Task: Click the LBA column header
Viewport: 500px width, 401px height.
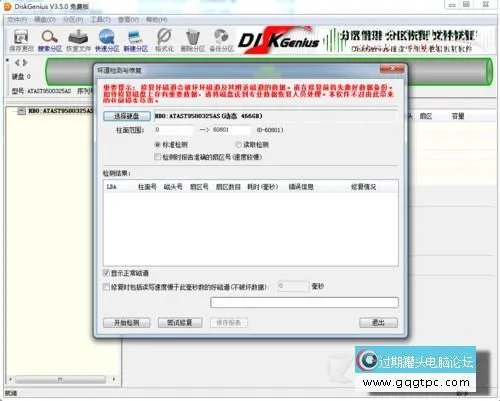Action: (112, 187)
